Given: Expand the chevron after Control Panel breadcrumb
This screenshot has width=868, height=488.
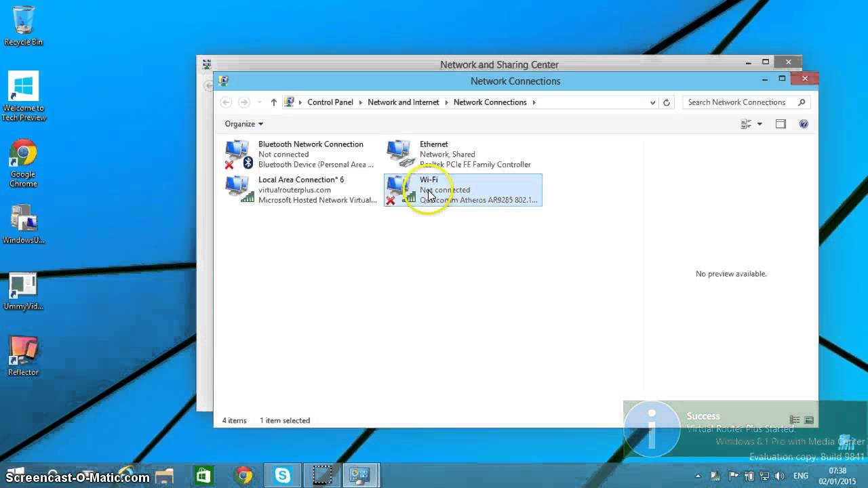Looking at the screenshot, I should pos(360,102).
